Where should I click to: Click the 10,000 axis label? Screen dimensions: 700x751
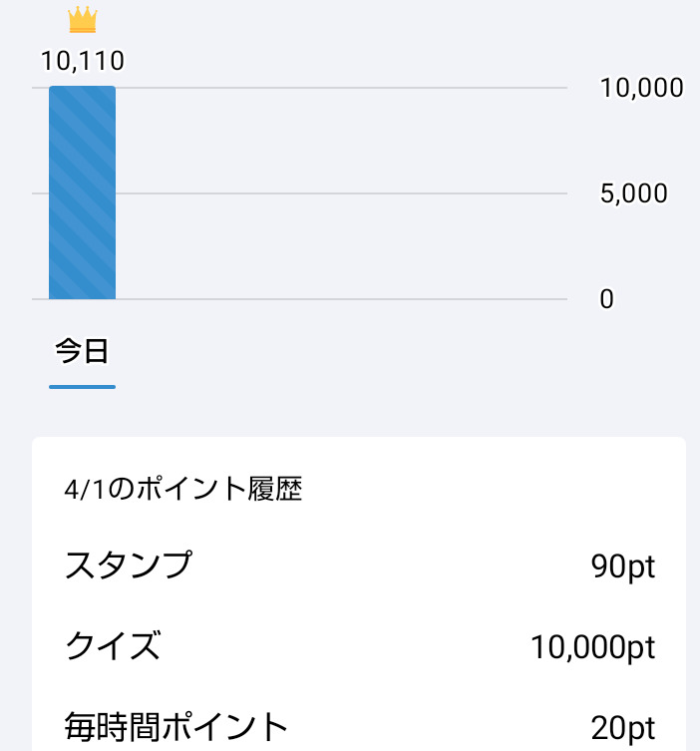coord(641,88)
